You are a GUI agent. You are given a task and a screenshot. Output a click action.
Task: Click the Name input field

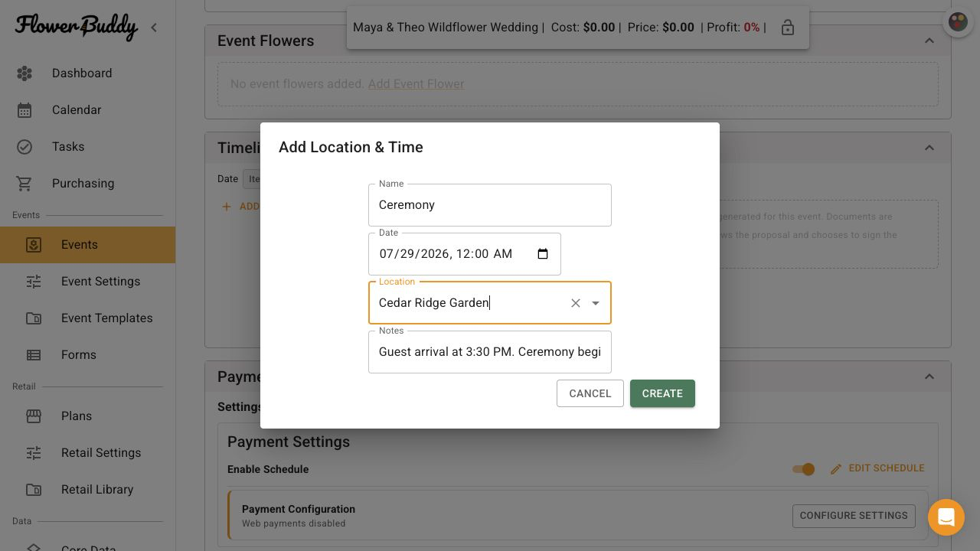(490, 205)
